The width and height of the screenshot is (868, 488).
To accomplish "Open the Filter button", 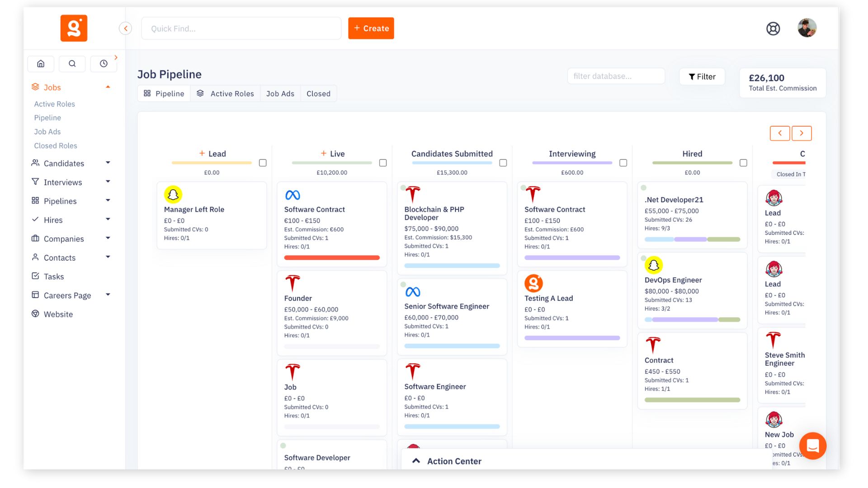I will pyautogui.click(x=702, y=77).
